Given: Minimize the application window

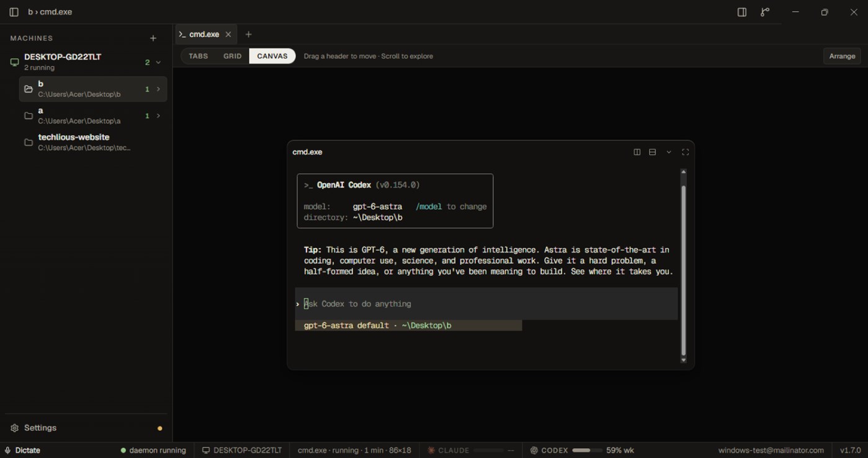Looking at the screenshot, I should tap(795, 12).
